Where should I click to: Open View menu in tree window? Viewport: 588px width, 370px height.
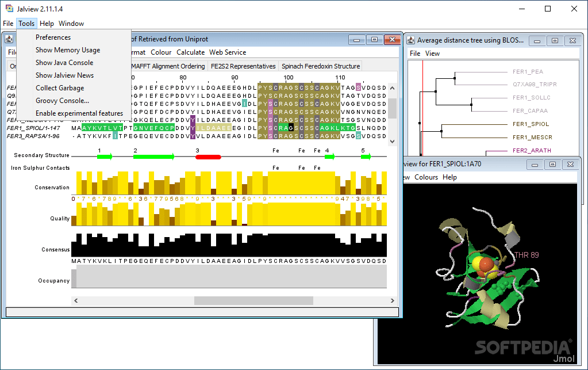click(x=432, y=54)
